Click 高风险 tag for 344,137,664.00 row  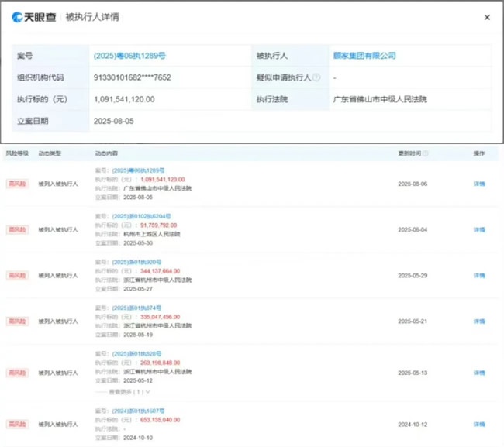17,276
